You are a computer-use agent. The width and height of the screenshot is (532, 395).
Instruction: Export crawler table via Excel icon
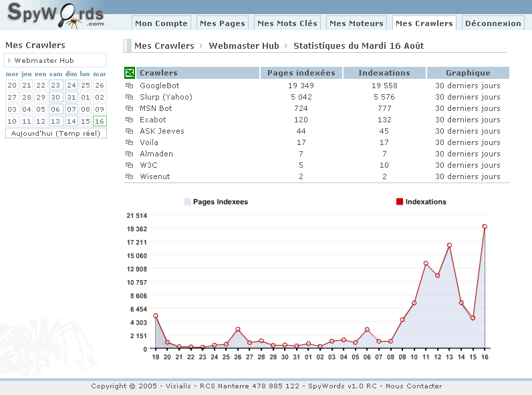point(130,73)
